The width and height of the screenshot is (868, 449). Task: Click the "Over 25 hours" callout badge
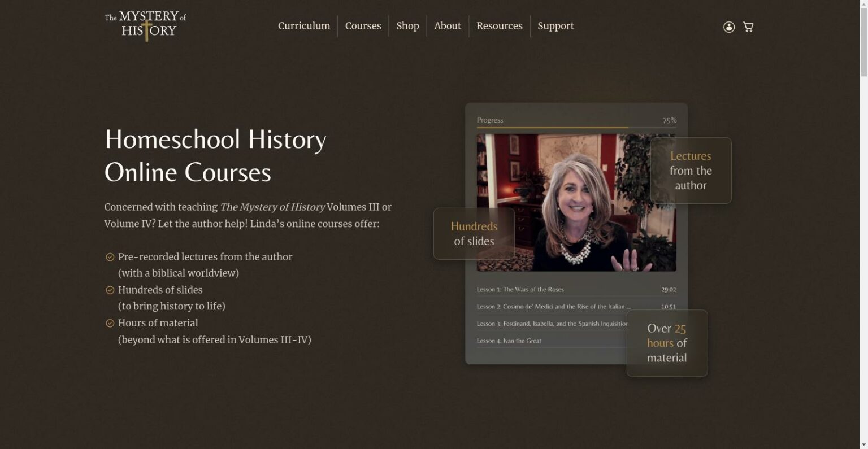667,343
